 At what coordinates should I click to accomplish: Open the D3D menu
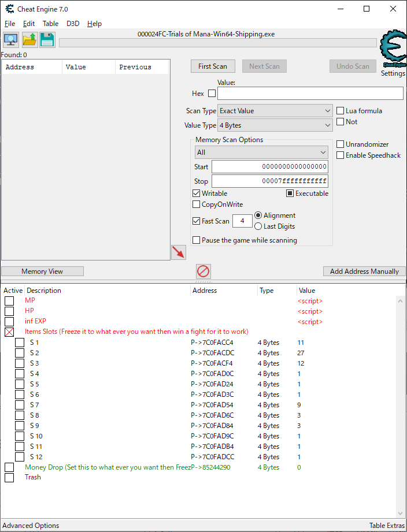pyautogui.click(x=73, y=24)
